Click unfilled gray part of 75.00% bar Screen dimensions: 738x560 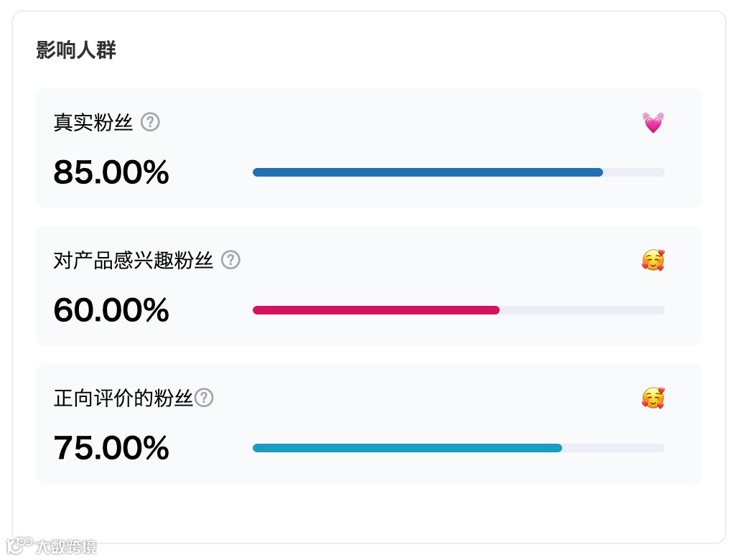pyautogui.click(x=613, y=448)
